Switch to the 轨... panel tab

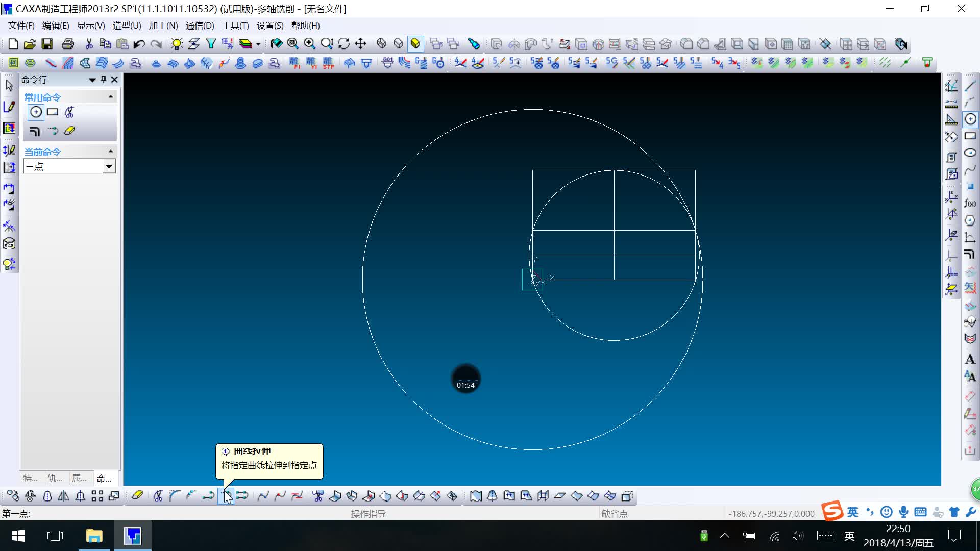55,478
